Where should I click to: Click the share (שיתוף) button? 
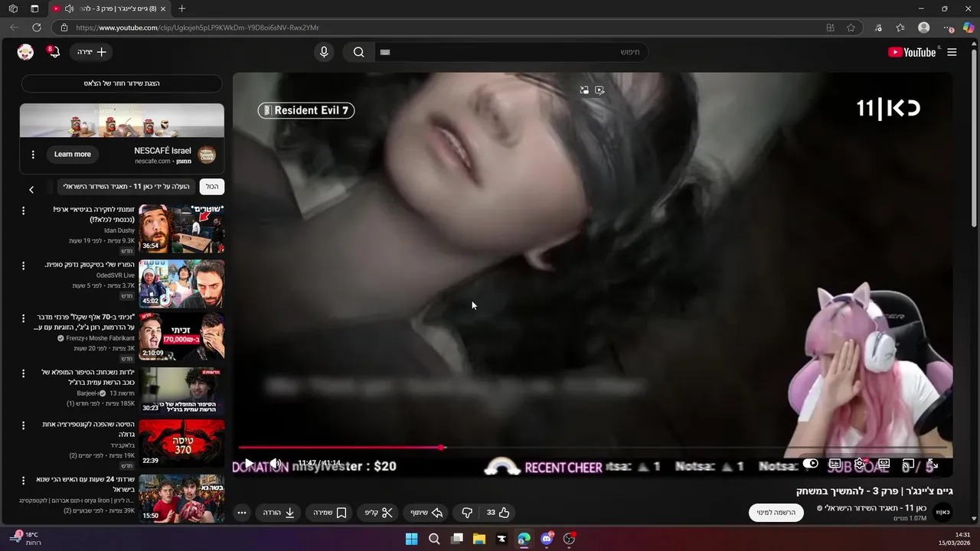pyautogui.click(x=426, y=513)
